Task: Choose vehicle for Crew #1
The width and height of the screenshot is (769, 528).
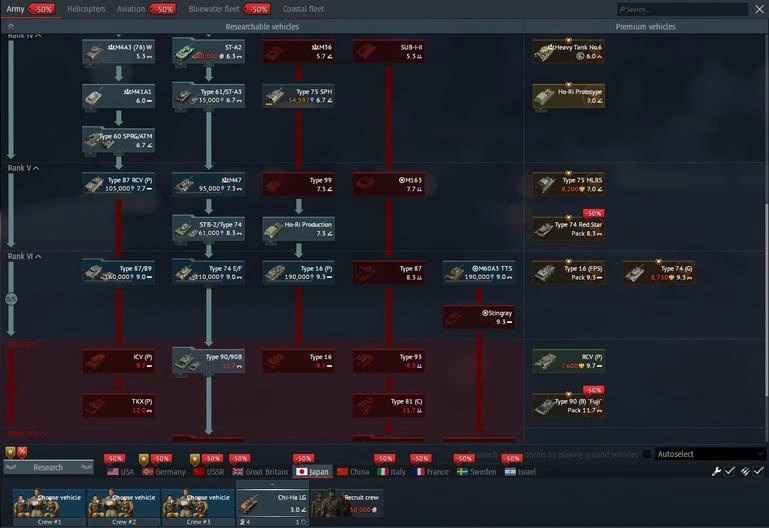Action: tap(49, 503)
